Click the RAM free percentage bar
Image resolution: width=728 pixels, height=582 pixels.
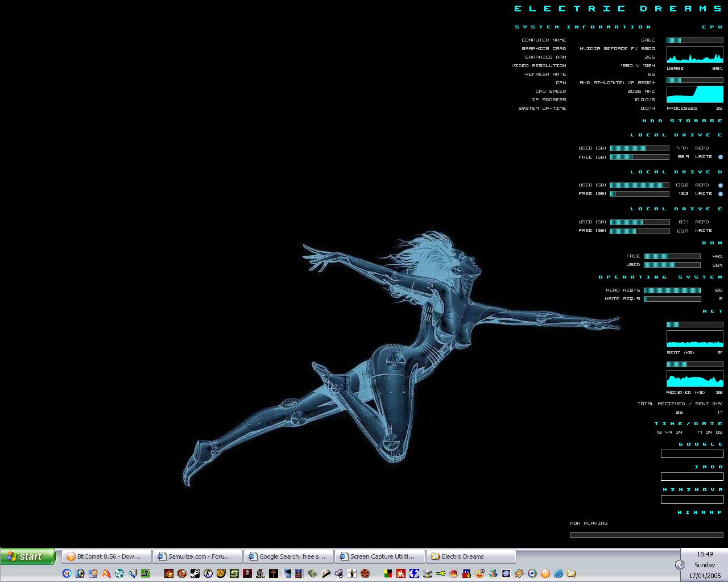tap(672, 256)
